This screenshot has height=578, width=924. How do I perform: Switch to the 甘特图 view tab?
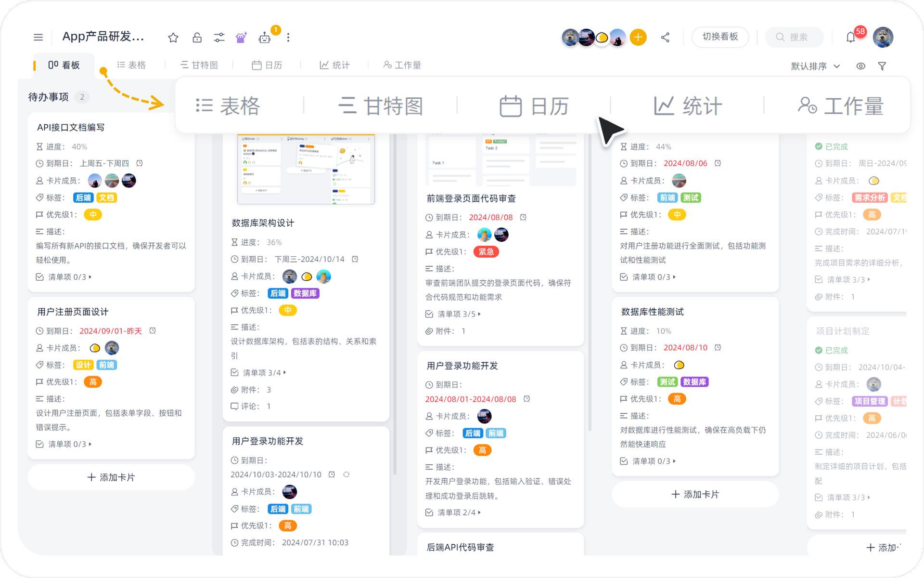[x=199, y=65]
